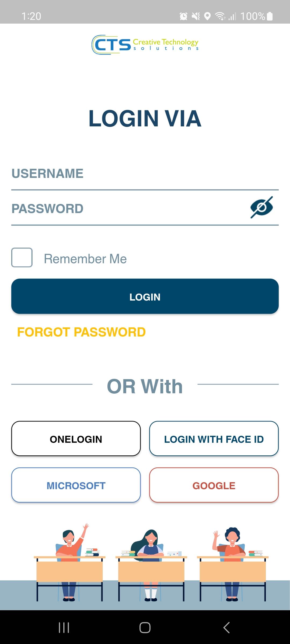Viewport: 290px width, 644px height.
Task: Tap the alarm icon in status bar
Action: click(x=183, y=16)
